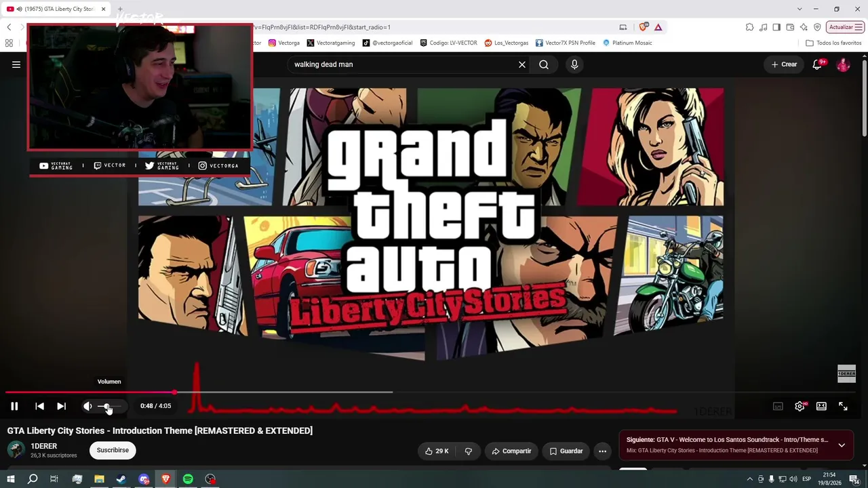Skip to the next video
This screenshot has width=868, height=488.
[x=61, y=406]
